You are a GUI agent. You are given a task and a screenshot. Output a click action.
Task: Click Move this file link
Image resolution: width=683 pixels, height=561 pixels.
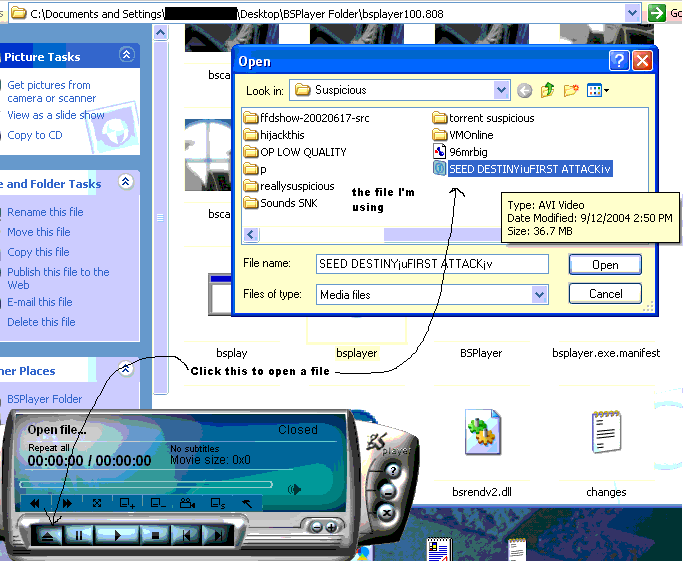(x=39, y=232)
